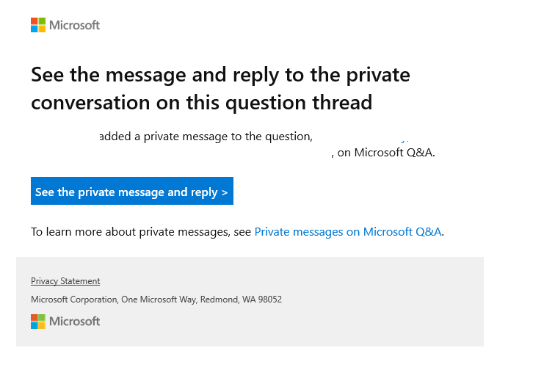Click the green square of the header logo
Screen dimensions: 544x392
tap(42, 21)
